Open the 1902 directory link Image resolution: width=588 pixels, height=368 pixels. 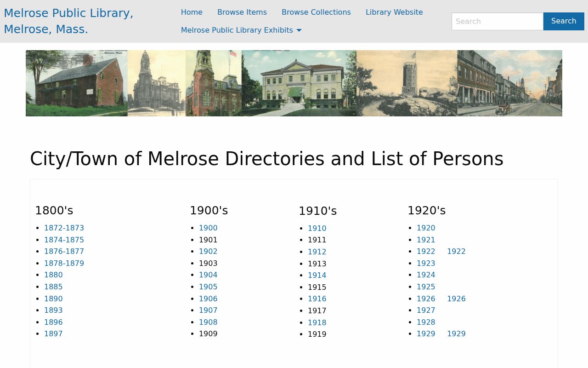tap(208, 252)
